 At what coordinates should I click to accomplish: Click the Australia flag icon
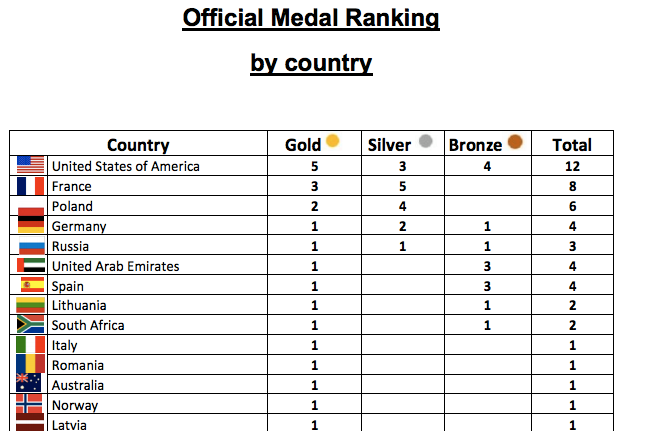[x=30, y=382]
